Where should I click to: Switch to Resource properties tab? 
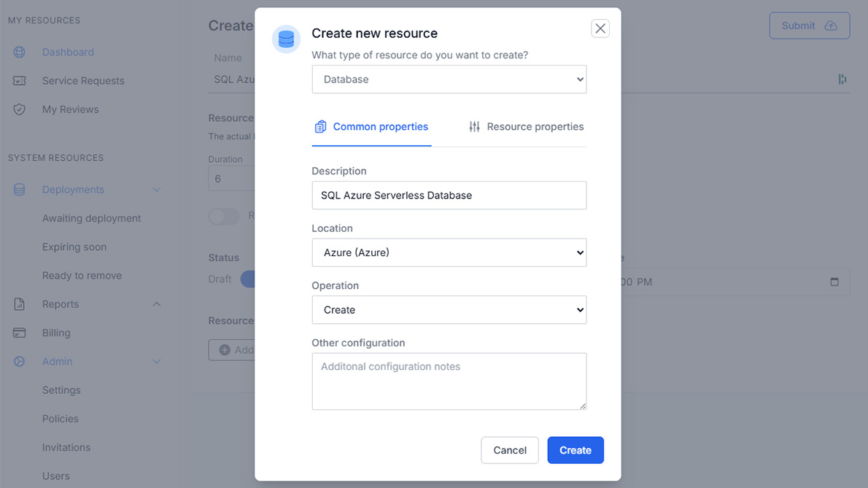526,127
